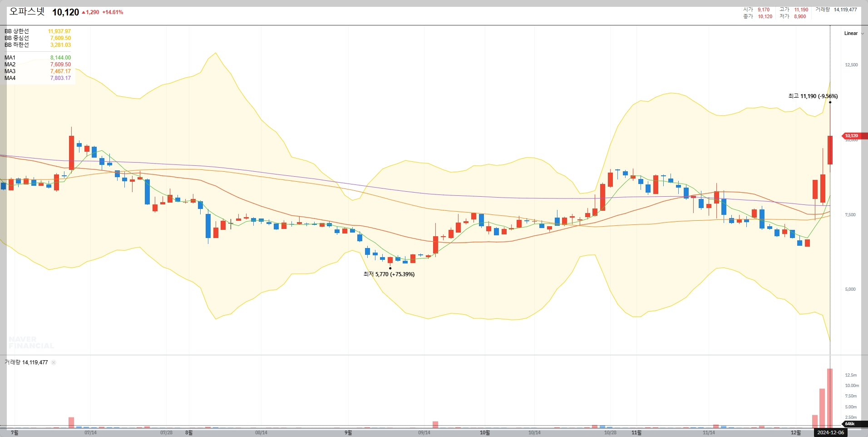The width and height of the screenshot is (868, 437).
Task: Click the current price 10,120 in header
Action: (65, 12)
